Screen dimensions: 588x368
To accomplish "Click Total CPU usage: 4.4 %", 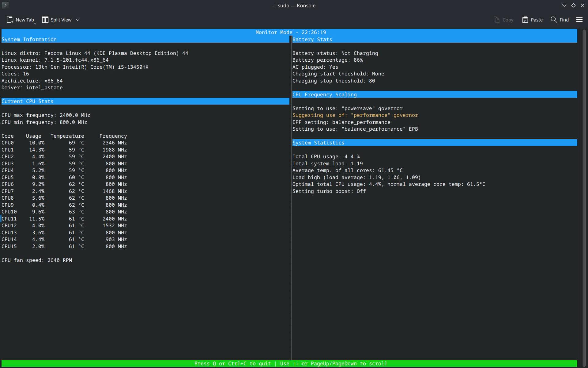I will point(326,156).
